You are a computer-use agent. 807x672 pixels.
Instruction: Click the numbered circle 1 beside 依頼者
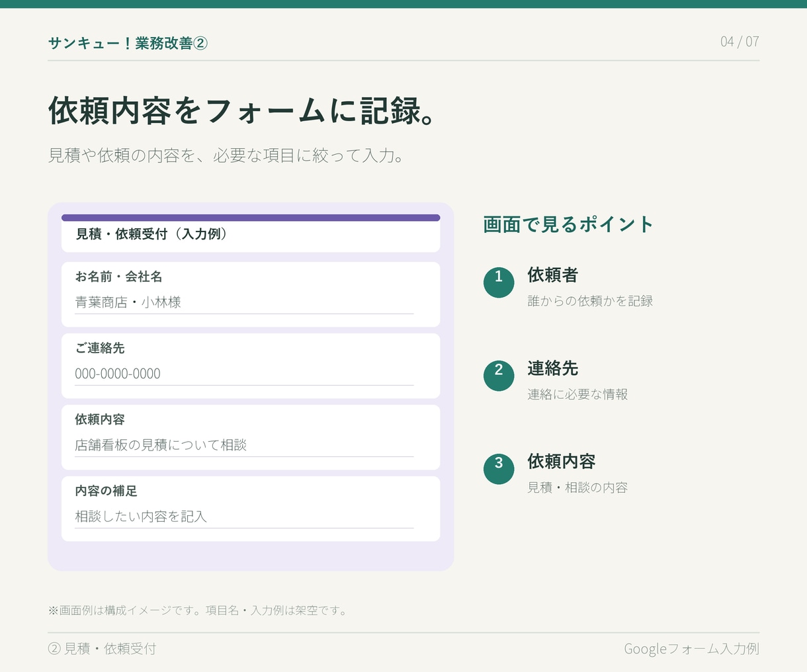(499, 282)
